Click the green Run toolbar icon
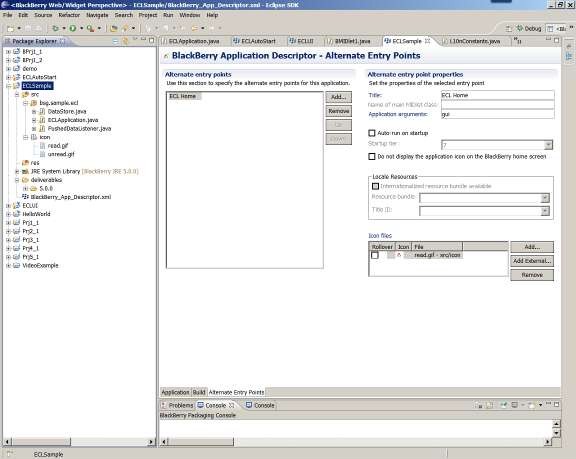The height and width of the screenshot is (459, 576). tap(73, 28)
